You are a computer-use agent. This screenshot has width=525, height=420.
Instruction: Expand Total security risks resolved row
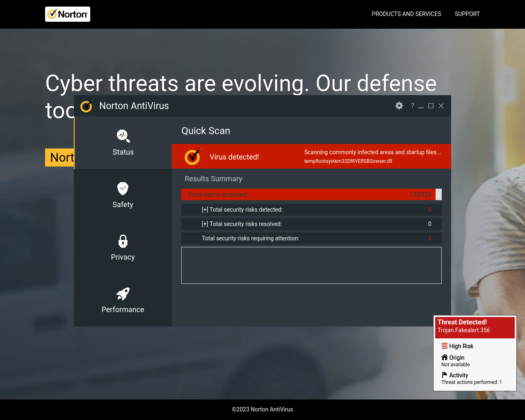(311, 224)
